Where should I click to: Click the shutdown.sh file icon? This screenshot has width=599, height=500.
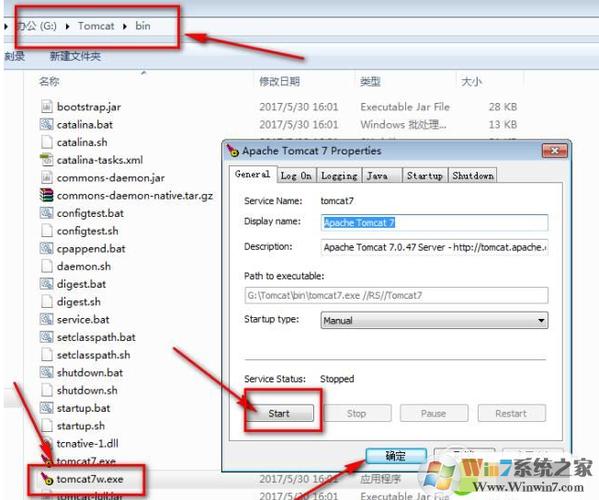coord(46,390)
